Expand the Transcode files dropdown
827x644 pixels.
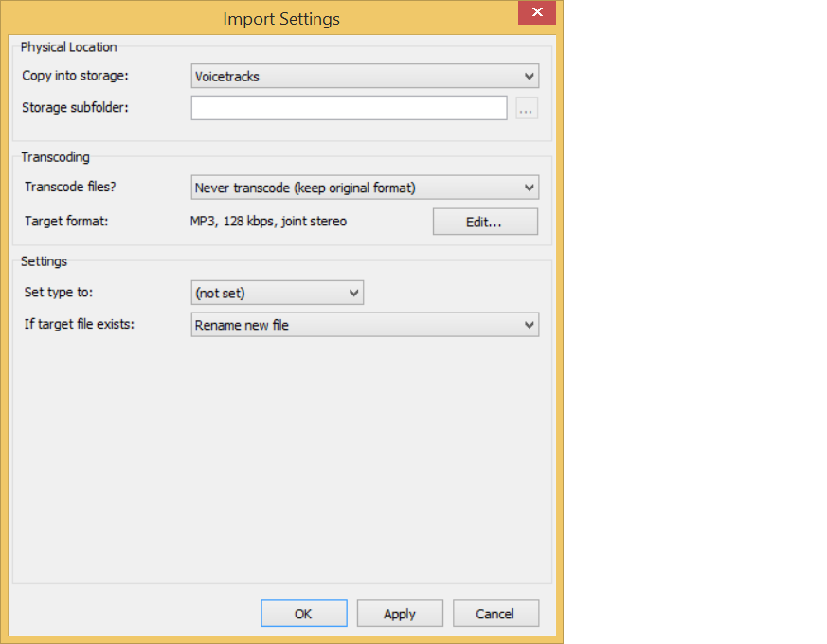click(365, 188)
